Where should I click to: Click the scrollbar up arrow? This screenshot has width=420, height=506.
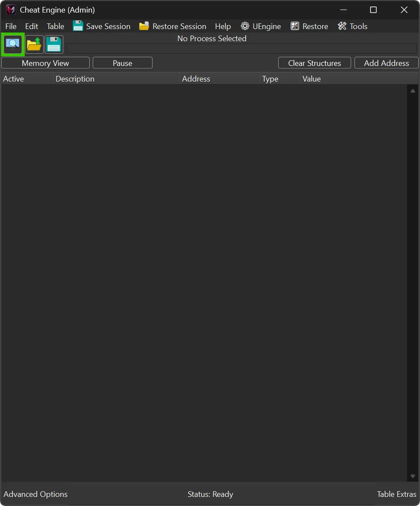[x=413, y=91]
